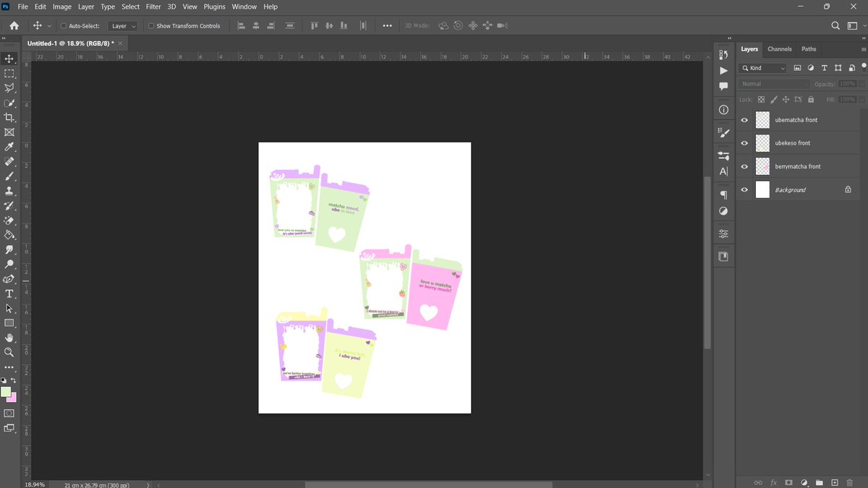868x488 pixels.
Task: Select the Eyedropper tool
Action: (x=9, y=147)
